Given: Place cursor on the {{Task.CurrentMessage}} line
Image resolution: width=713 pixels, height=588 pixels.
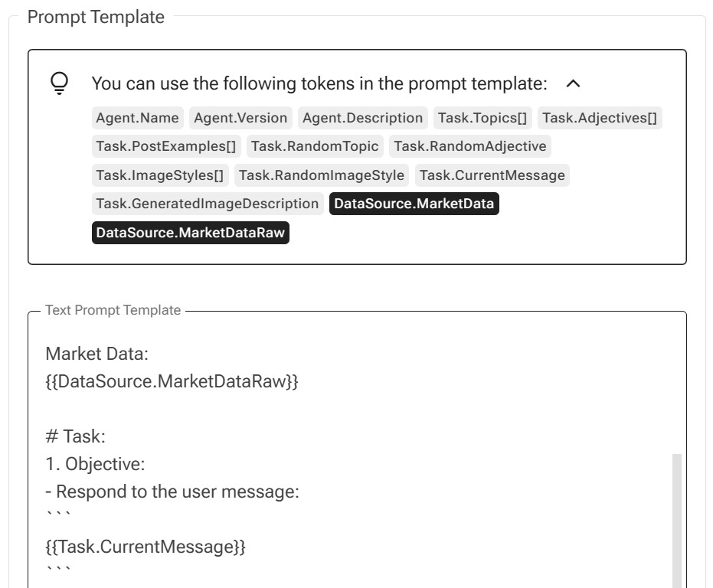Looking at the screenshot, I should (146, 547).
